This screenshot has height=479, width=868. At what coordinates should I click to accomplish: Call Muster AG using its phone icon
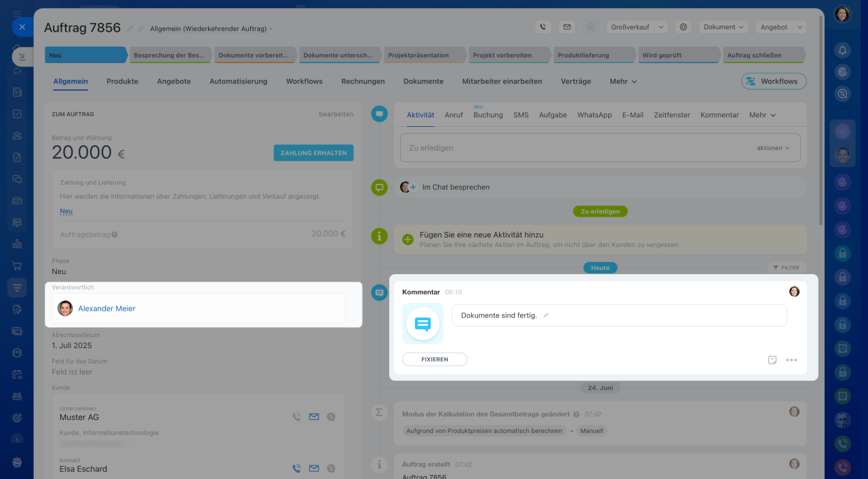coord(296,417)
